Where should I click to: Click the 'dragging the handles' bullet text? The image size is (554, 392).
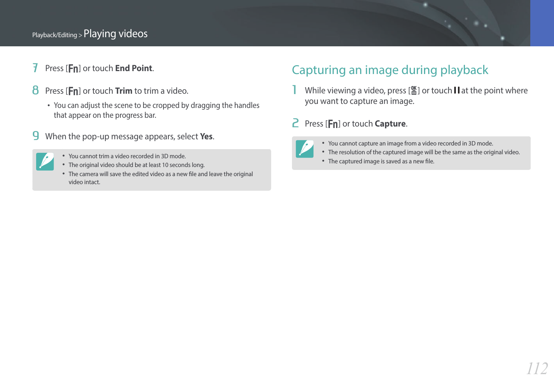157,110
